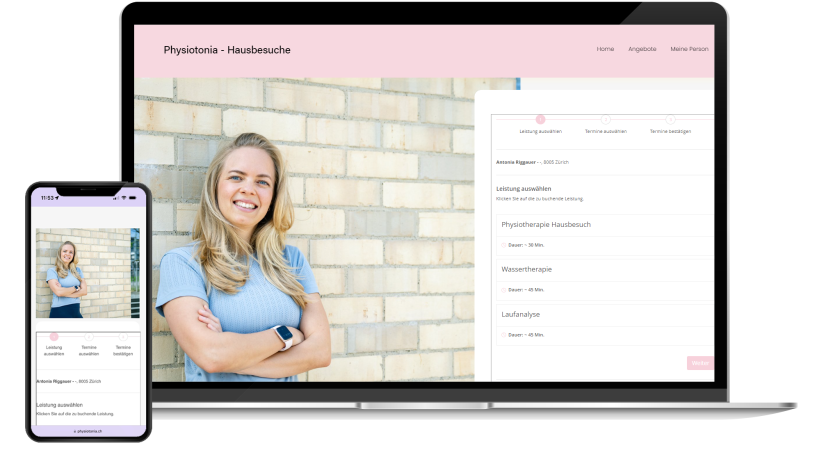The width and height of the screenshot is (826, 454).
Task: Click step 3 circle for Termine bestätigen
Action: pyautogui.click(x=670, y=119)
